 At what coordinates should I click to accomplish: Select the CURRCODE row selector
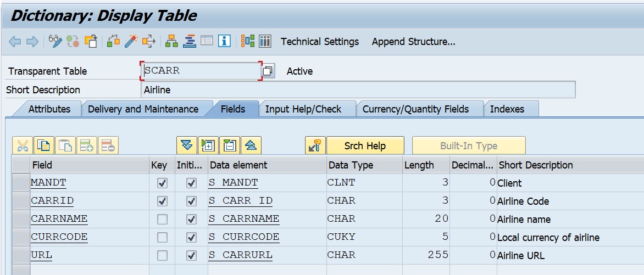pos(20,237)
